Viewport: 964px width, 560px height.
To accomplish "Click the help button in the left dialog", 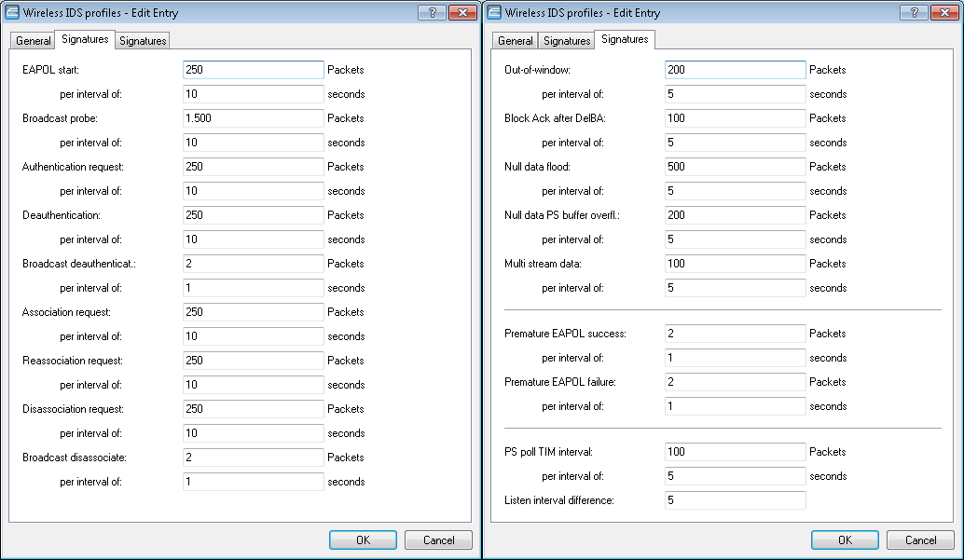I will tap(431, 12).
